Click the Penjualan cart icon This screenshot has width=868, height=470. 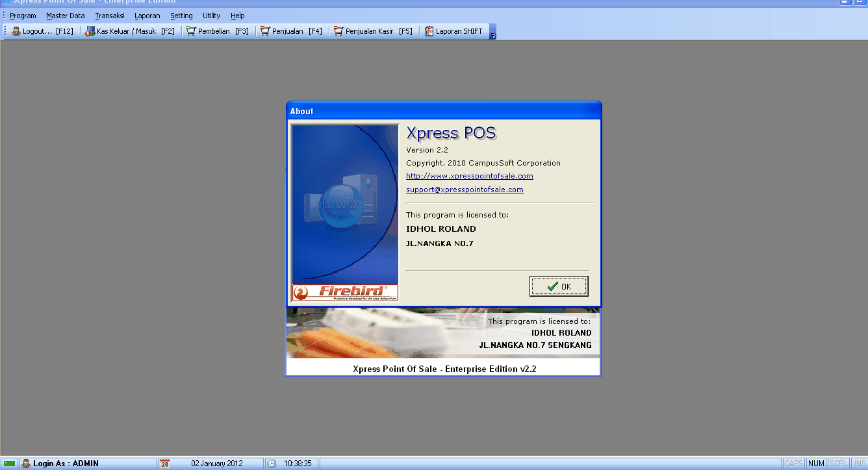click(266, 31)
